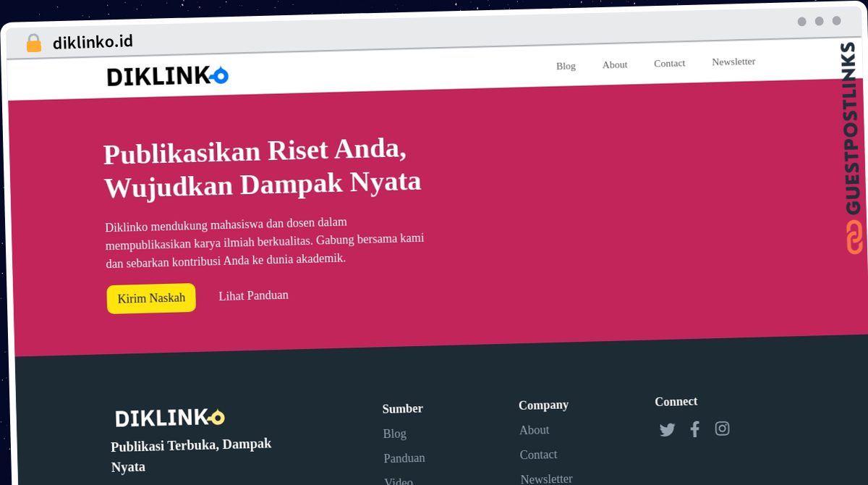The height and width of the screenshot is (485, 868).
Task: Select Newsletter in the top navigation
Action: pos(733,62)
